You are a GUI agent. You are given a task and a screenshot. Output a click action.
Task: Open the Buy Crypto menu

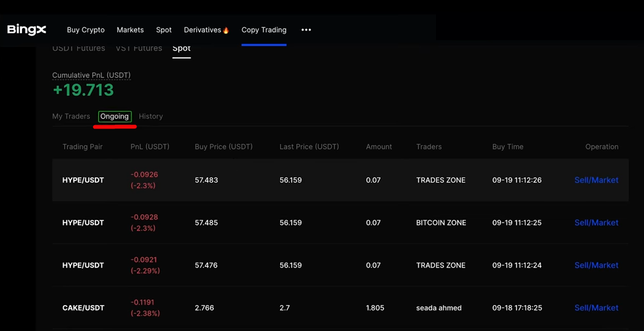coord(85,30)
